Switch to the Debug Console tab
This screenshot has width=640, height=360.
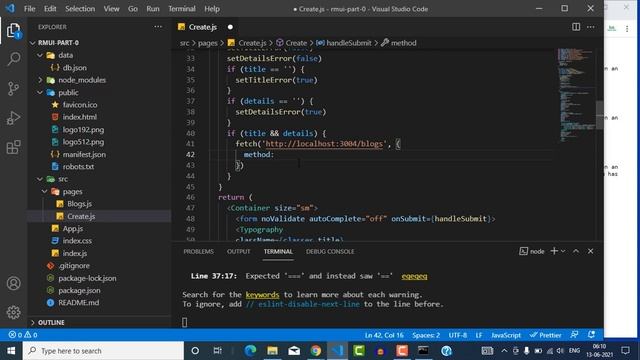point(330,251)
